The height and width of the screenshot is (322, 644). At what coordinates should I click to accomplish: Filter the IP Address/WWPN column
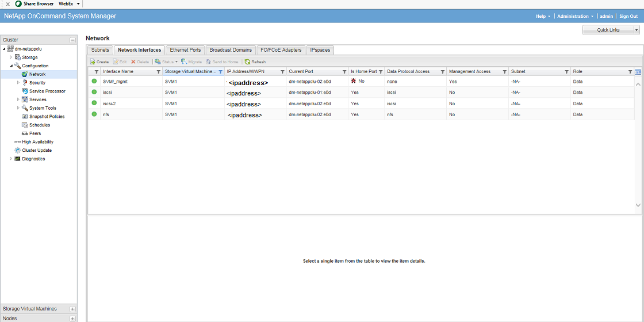[x=282, y=71]
